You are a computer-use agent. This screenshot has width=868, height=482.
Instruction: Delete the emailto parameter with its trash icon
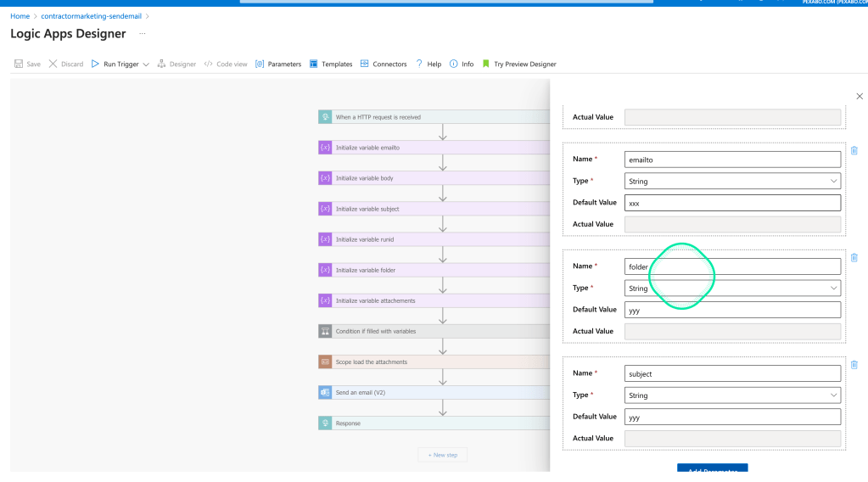pos(854,150)
